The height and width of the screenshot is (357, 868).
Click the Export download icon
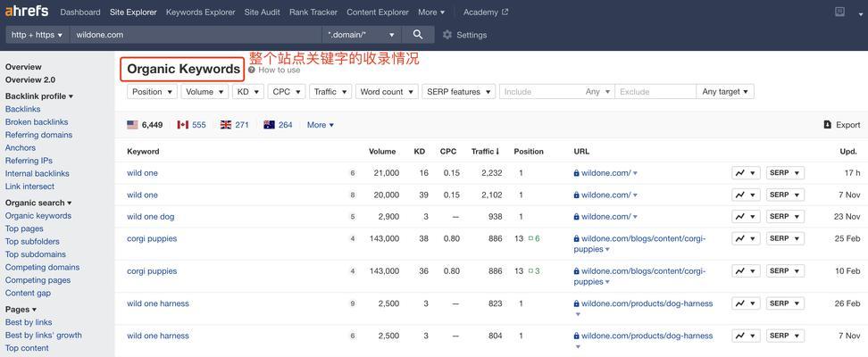click(828, 125)
